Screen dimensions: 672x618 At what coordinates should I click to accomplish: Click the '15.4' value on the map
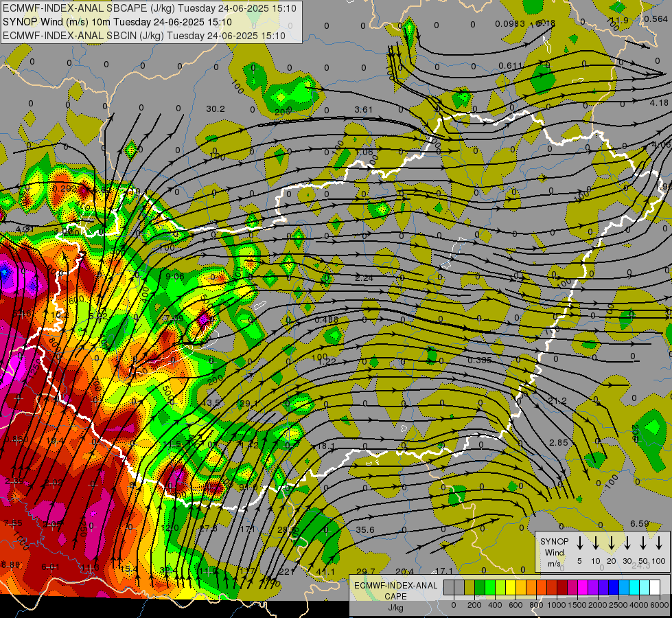[x=128, y=569]
